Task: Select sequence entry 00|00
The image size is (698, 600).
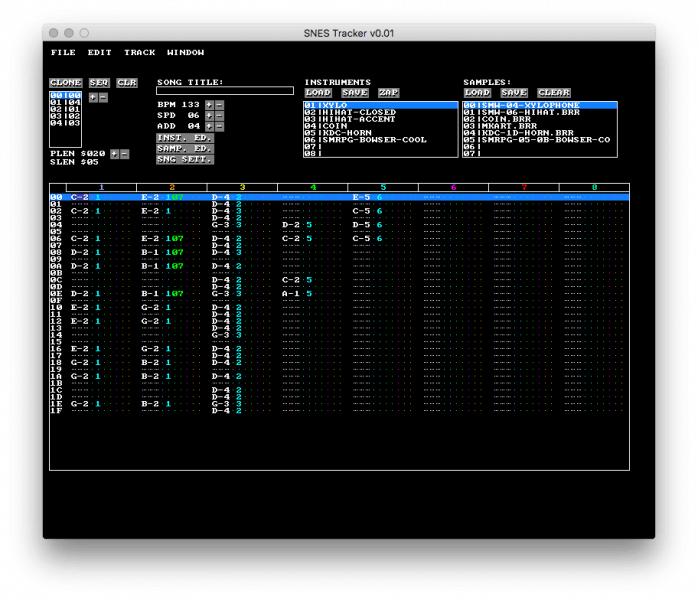Action: (x=65, y=95)
